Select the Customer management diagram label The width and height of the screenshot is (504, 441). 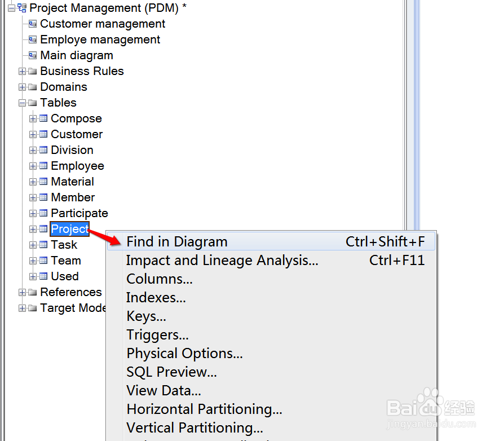click(103, 24)
